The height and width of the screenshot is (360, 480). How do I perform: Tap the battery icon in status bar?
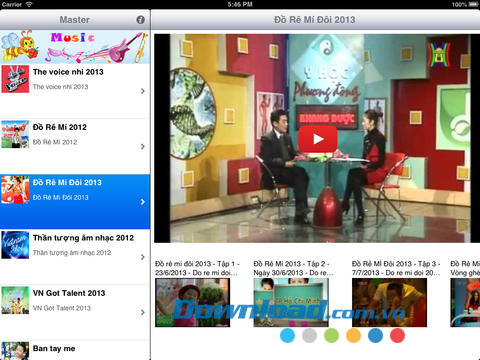(x=474, y=4)
